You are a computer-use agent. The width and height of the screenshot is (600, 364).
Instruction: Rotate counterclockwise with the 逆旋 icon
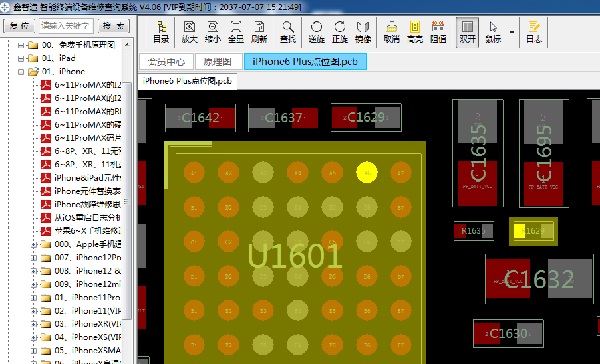pos(316,32)
